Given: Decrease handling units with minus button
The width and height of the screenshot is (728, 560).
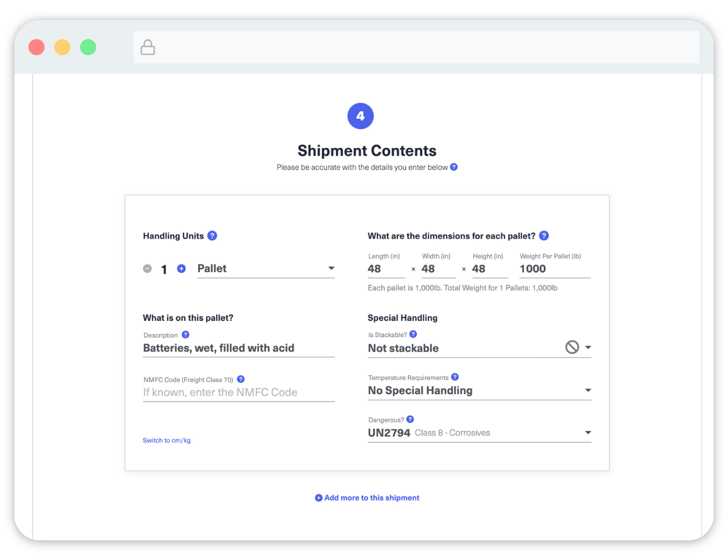Looking at the screenshot, I should [x=147, y=269].
